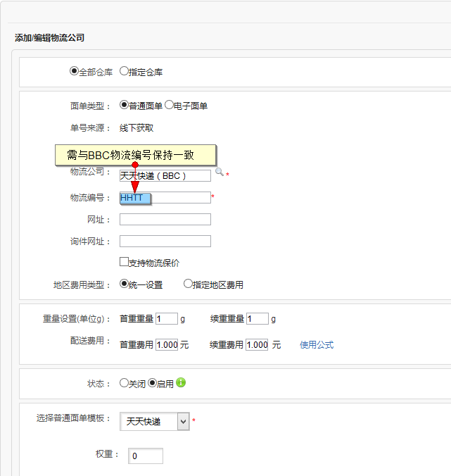This screenshot has width=451, height=476.
Task: Click the 单号来源 label
Action: pos(90,128)
